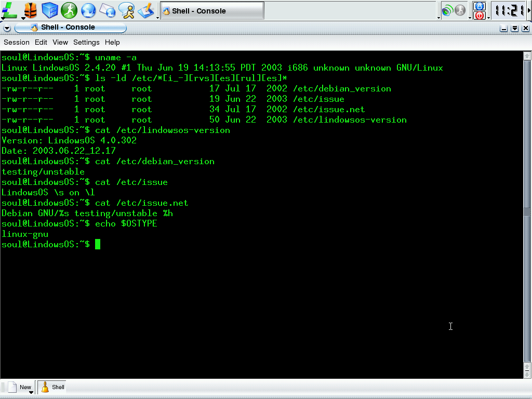
Task: Click the terminal scrollbar up arrow
Action: pos(527,56)
